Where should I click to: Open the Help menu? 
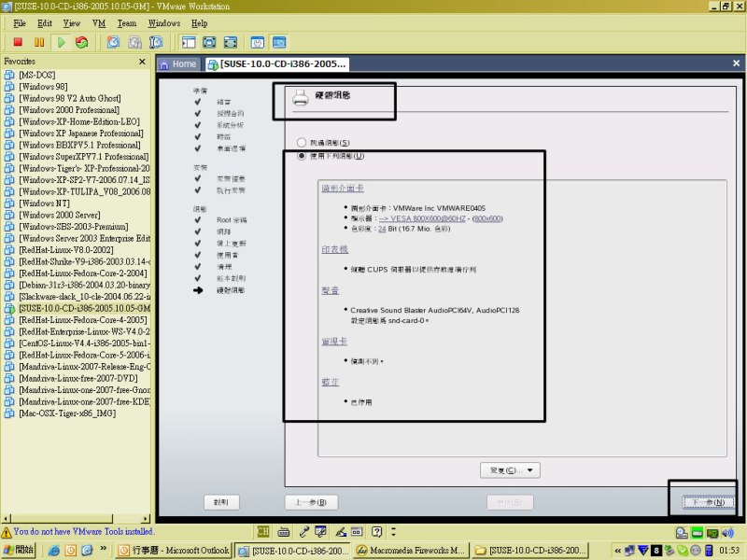pos(199,23)
